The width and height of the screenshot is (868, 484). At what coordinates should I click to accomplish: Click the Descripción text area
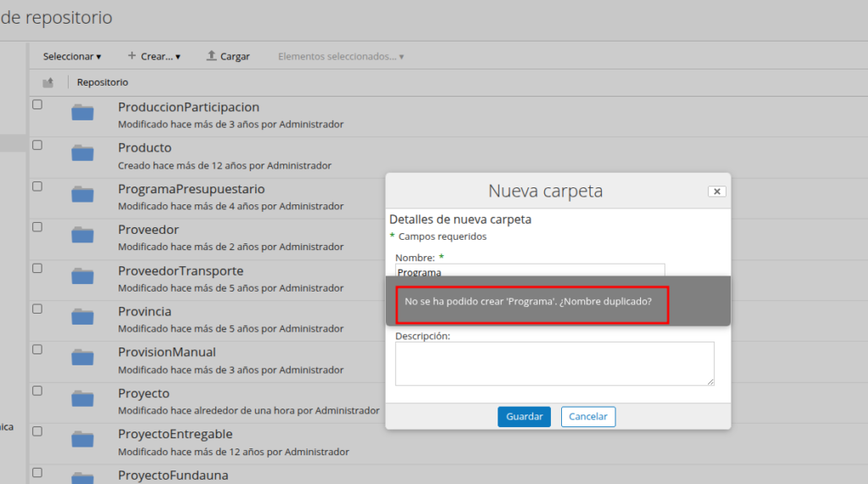pyautogui.click(x=554, y=364)
